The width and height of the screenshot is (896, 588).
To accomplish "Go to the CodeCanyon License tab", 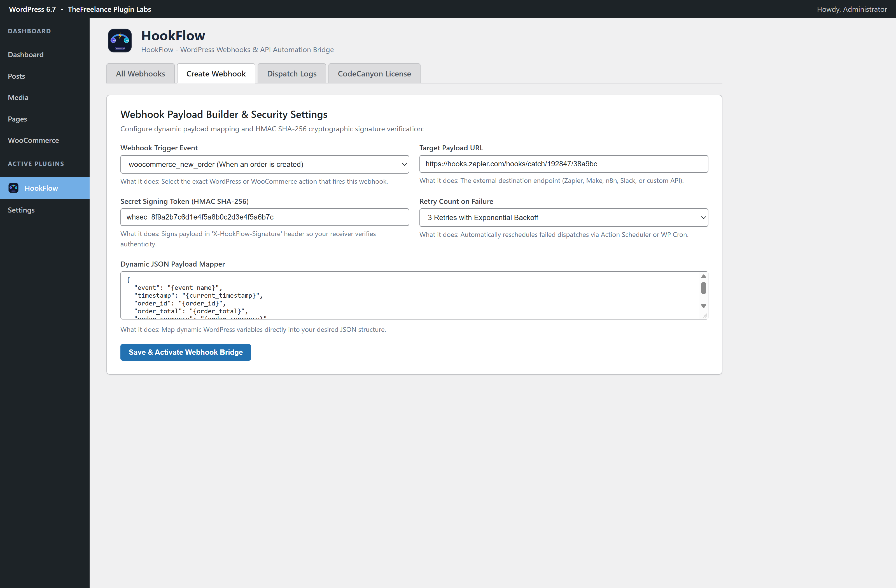I will pos(374,73).
